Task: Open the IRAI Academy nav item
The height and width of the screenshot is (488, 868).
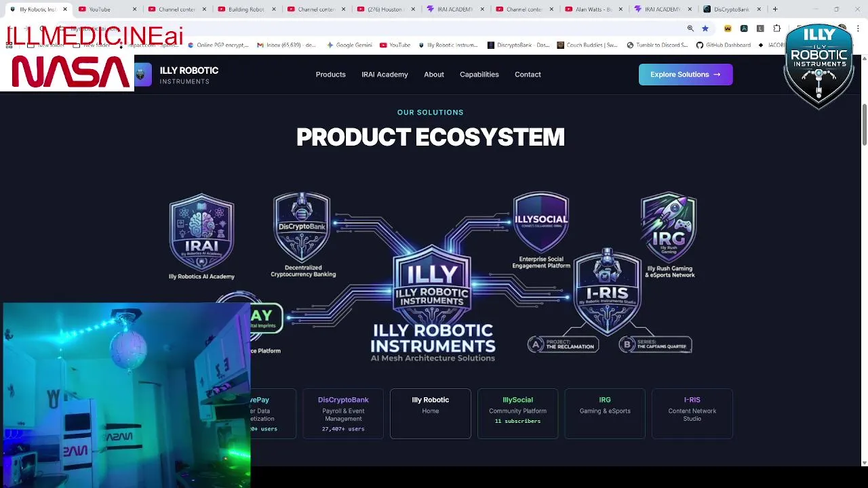Action: [x=384, y=75]
